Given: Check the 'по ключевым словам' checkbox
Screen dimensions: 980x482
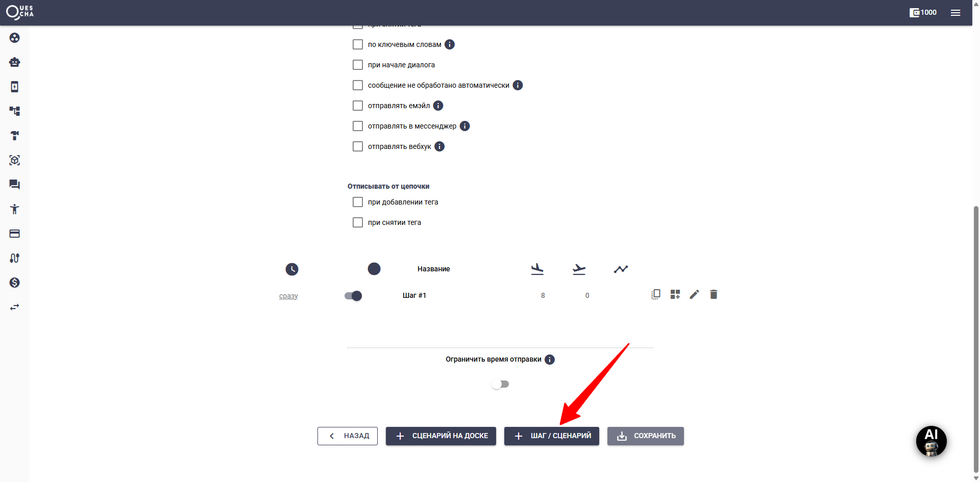Looking at the screenshot, I should [x=358, y=44].
